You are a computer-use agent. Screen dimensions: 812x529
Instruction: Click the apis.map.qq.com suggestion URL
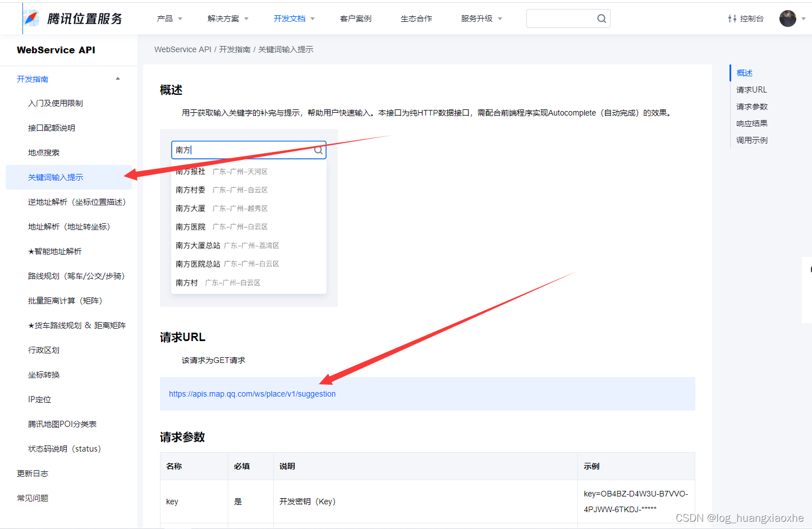253,394
